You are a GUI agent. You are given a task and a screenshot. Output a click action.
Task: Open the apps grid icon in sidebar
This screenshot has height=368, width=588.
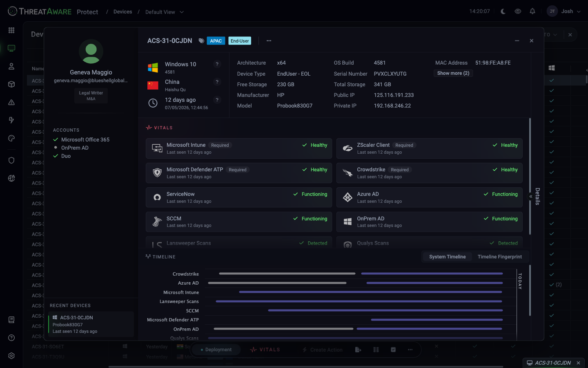(x=11, y=30)
